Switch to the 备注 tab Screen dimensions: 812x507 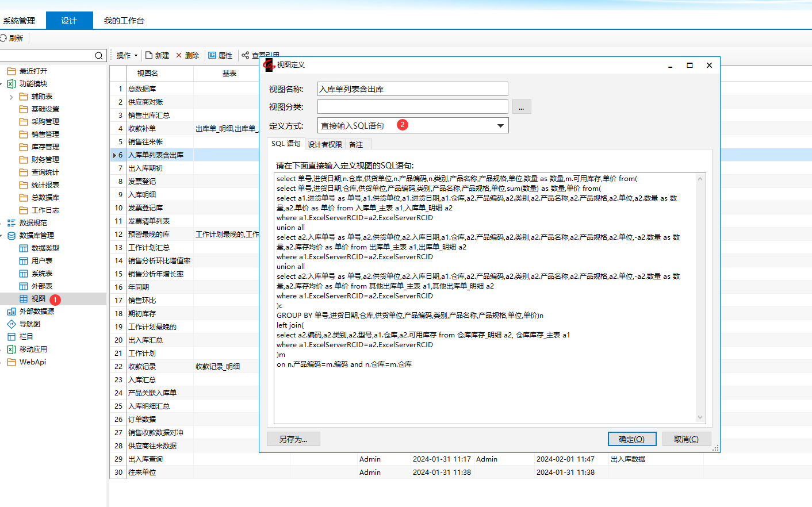356,144
